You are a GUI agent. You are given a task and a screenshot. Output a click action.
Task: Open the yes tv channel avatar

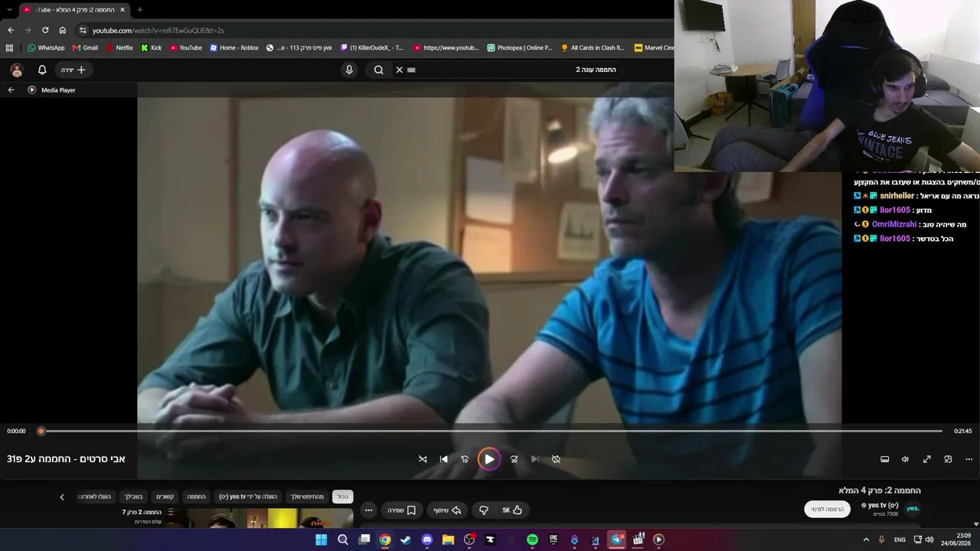point(913,508)
